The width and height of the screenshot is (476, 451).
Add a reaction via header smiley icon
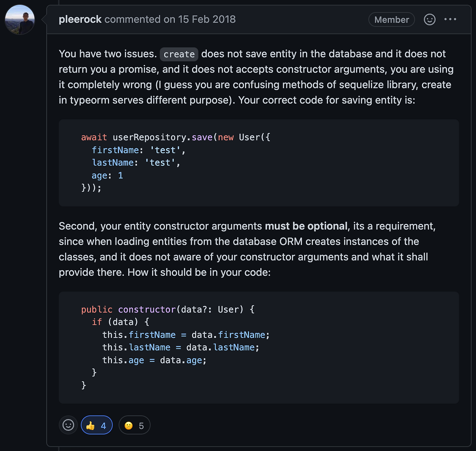[x=430, y=19]
